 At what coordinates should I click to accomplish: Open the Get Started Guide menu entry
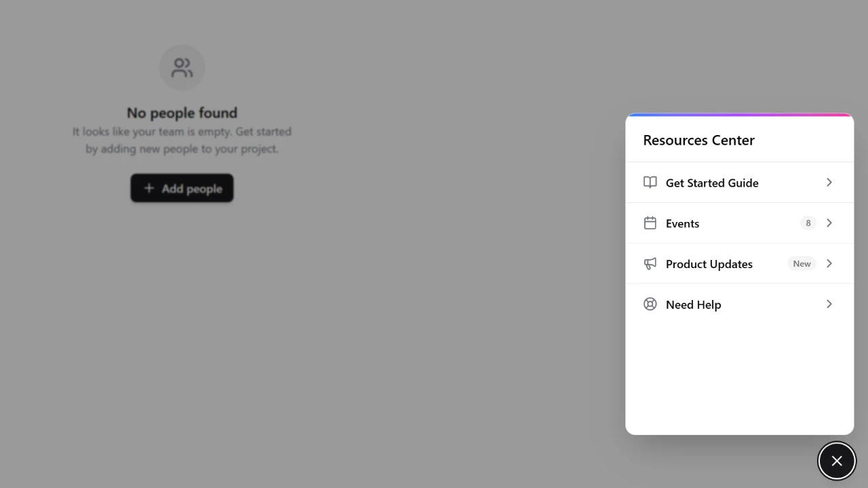tap(712, 183)
